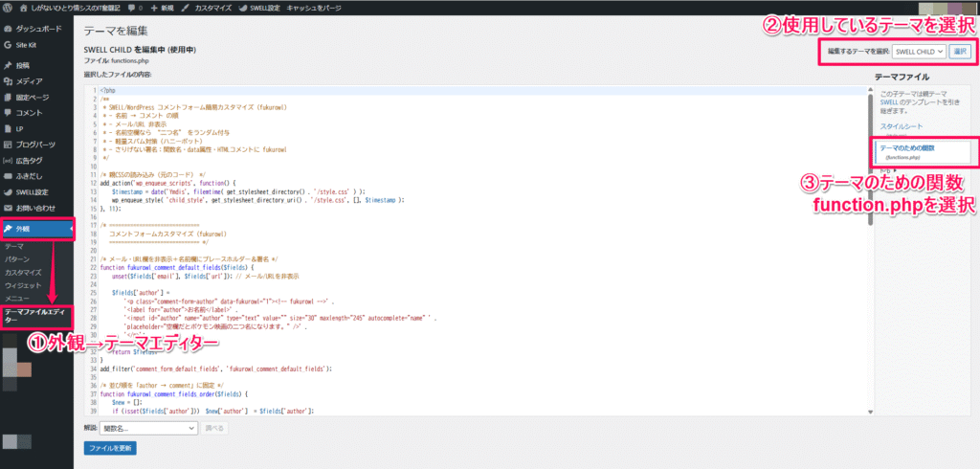Click the wp_enqueue_style( 'child_style' code line
Screen dimensions: 980x469
[258, 200]
